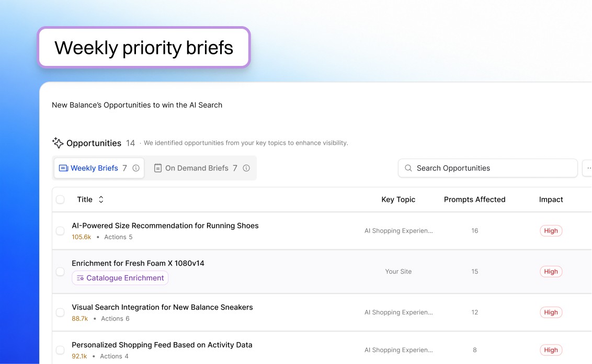Click the Opportunities count 14
Image resolution: width=592 pixels, height=364 pixels.
point(130,143)
